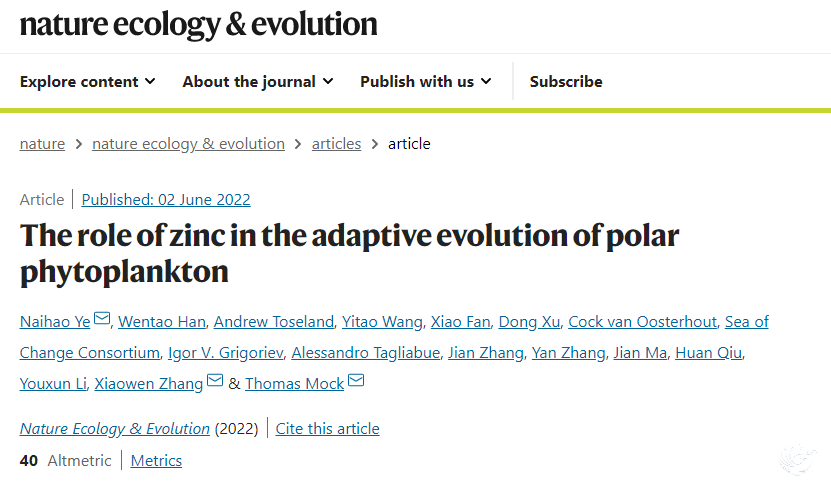
Task: Expand the Explore content dropdown
Action: [87, 82]
